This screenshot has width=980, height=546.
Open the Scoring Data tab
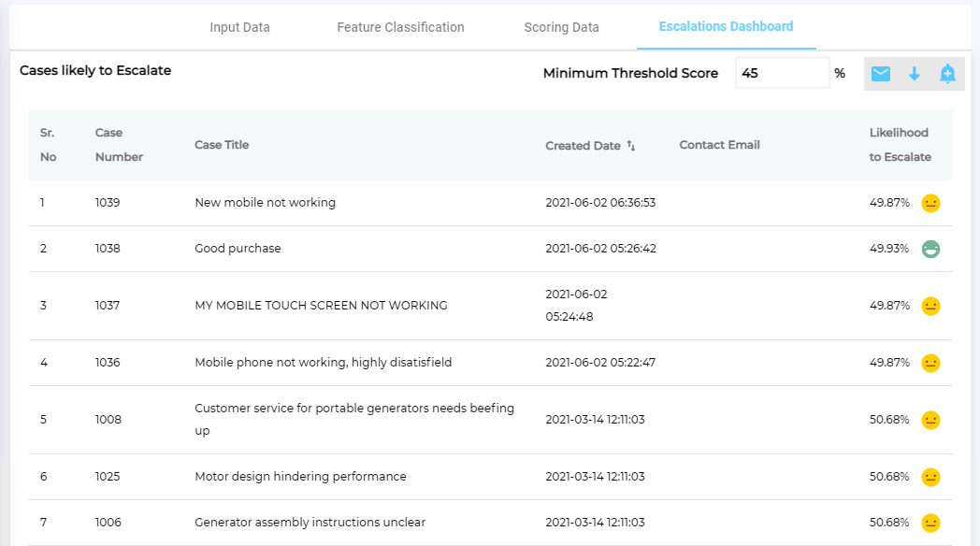pos(561,27)
